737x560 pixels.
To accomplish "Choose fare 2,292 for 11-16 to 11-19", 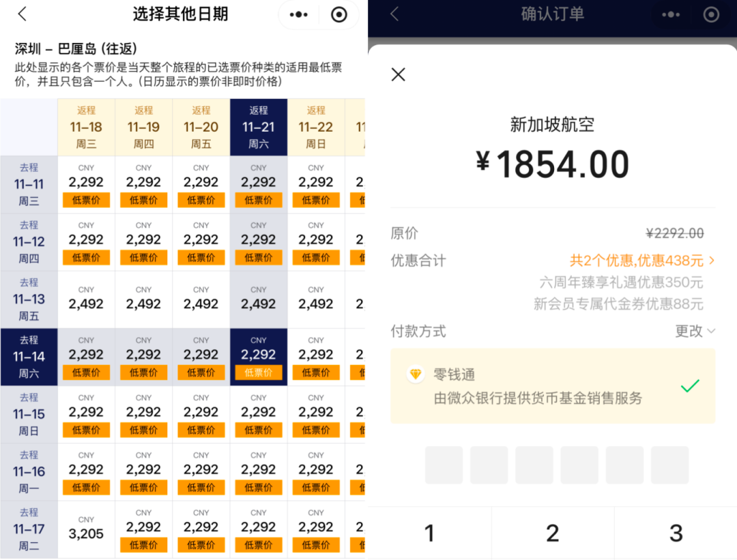I will pyautogui.click(x=143, y=472).
